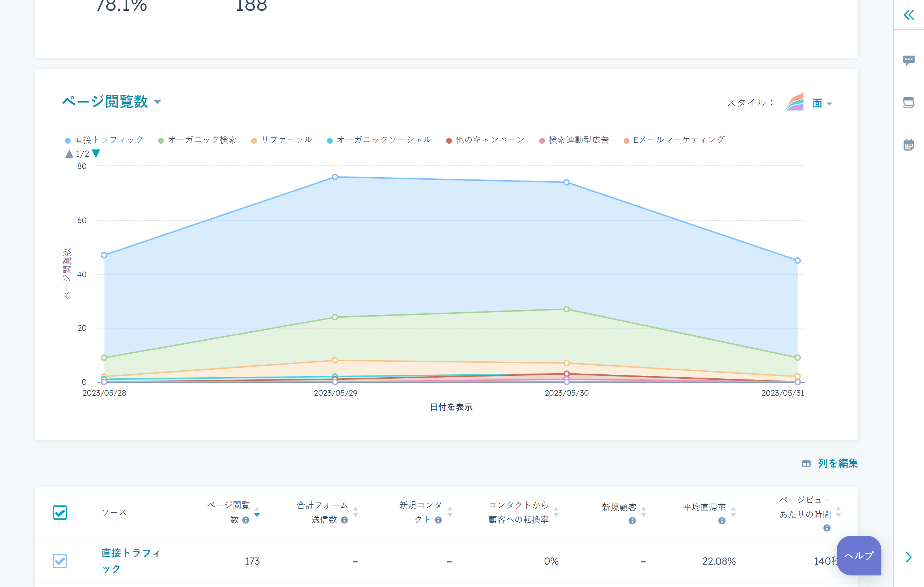This screenshot has height=587, width=924.
Task: Click the ヘルプ help button
Action: 859,555
